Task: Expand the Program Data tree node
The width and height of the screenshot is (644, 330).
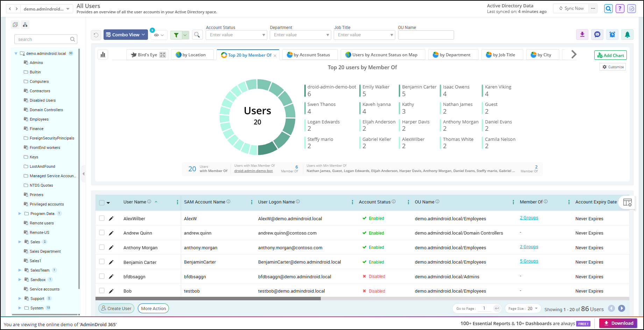Action: 20,214
